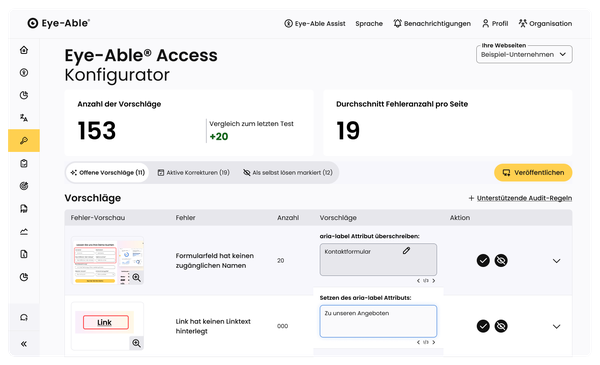This screenshot has height=365, width=600.
Task: Click the accessibility figure sidebar icon
Action: point(24,72)
